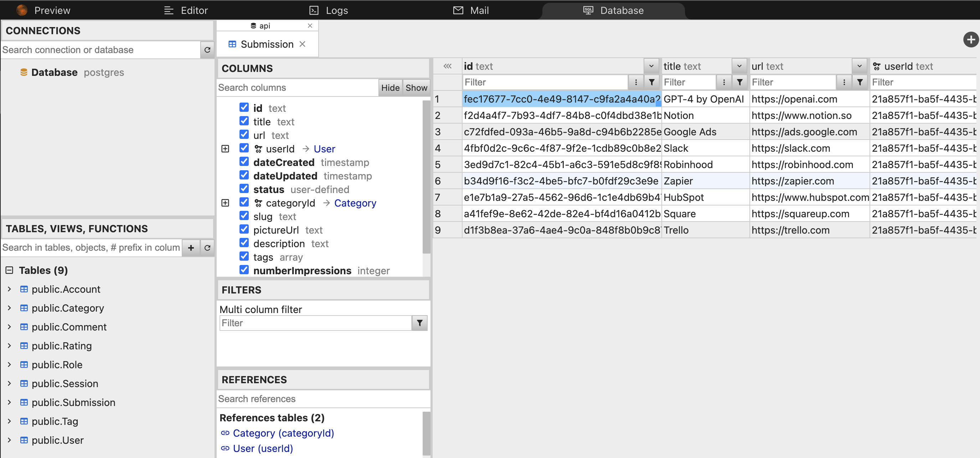Expand the public.Session table
Screen dimensions: 980x458
[x=10, y=383]
